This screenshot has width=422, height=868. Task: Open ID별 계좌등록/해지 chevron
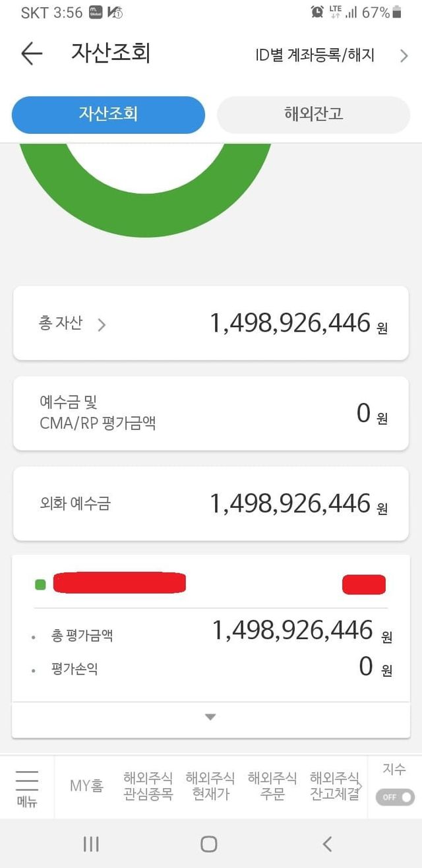pos(404,55)
